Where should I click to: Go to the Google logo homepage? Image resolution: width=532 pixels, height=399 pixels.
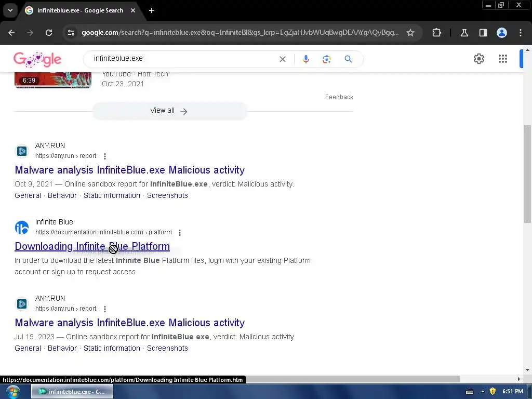point(37,60)
